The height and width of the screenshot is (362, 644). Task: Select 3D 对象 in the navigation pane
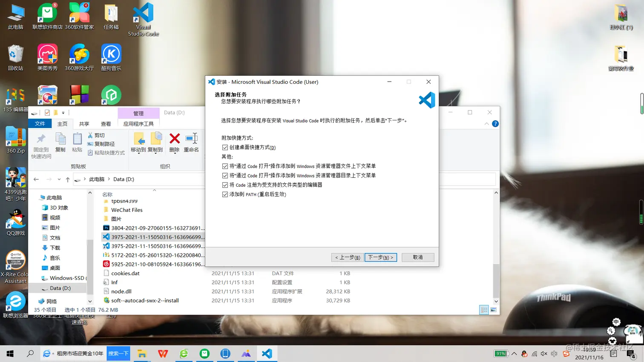point(55,208)
